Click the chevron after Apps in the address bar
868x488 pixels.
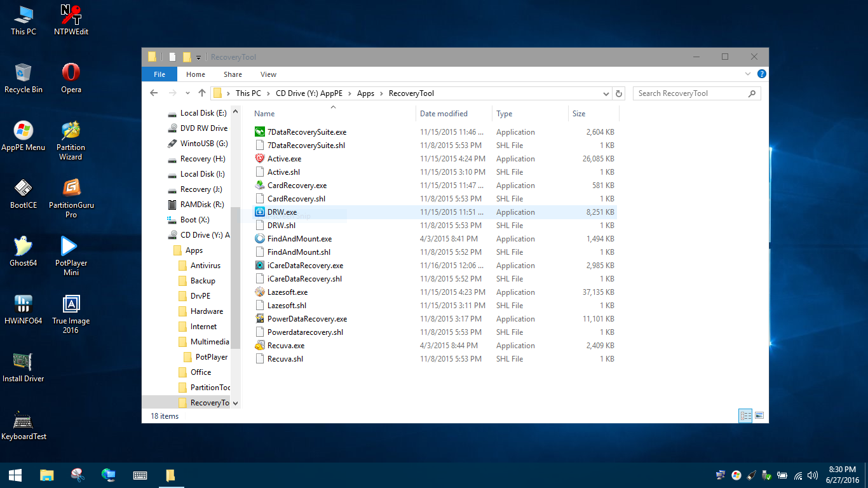click(381, 93)
